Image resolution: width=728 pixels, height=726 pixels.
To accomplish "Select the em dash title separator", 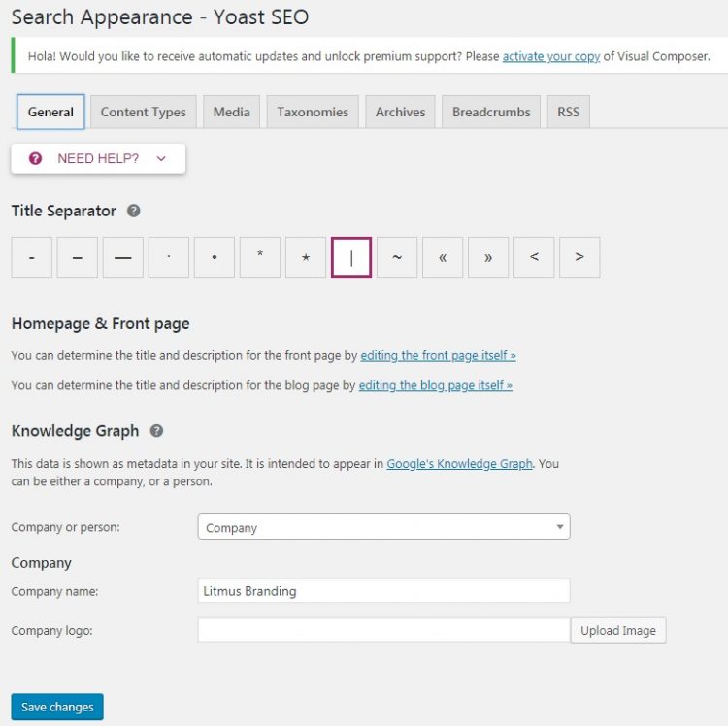I will (123, 257).
